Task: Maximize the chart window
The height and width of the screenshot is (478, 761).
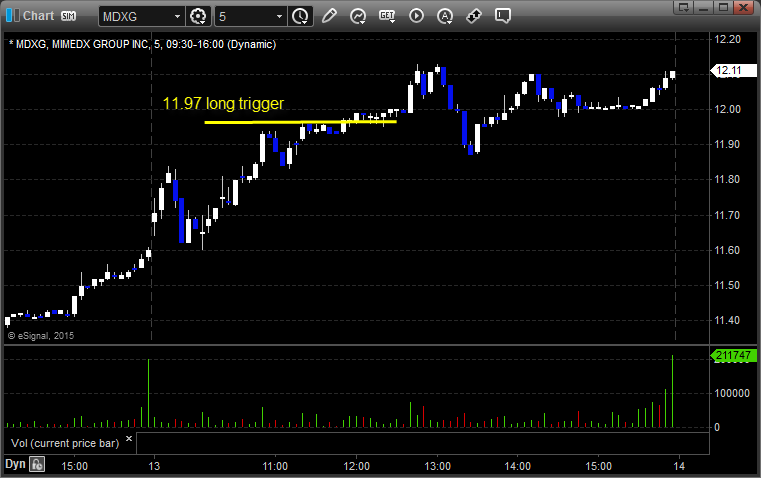Action: point(723,7)
